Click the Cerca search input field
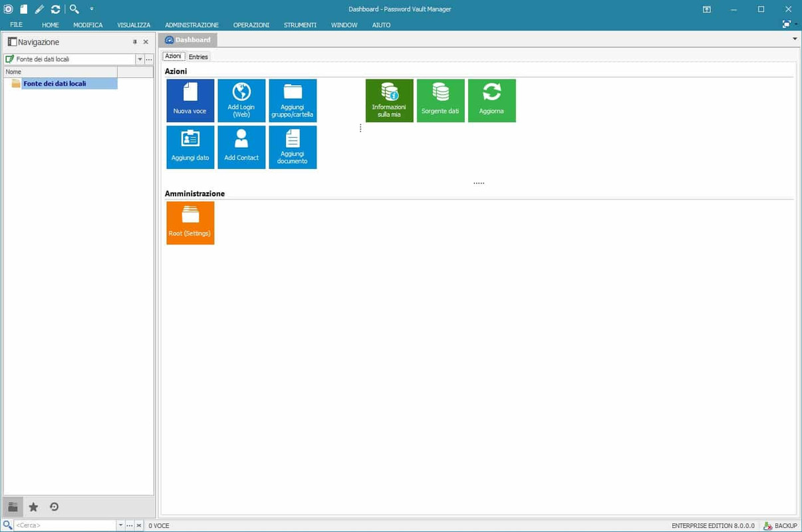Image resolution: width=802 pixels, height=532 pixels. [65, 525]
